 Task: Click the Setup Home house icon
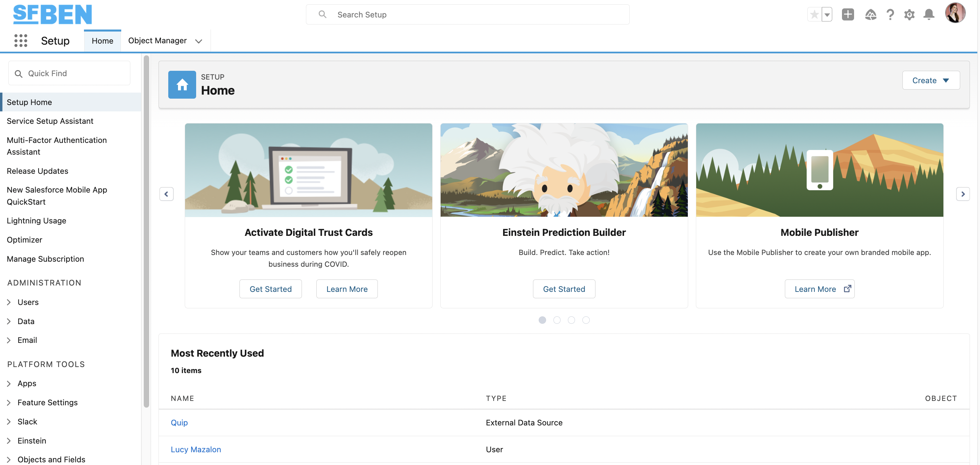click(x=182, y=85)
